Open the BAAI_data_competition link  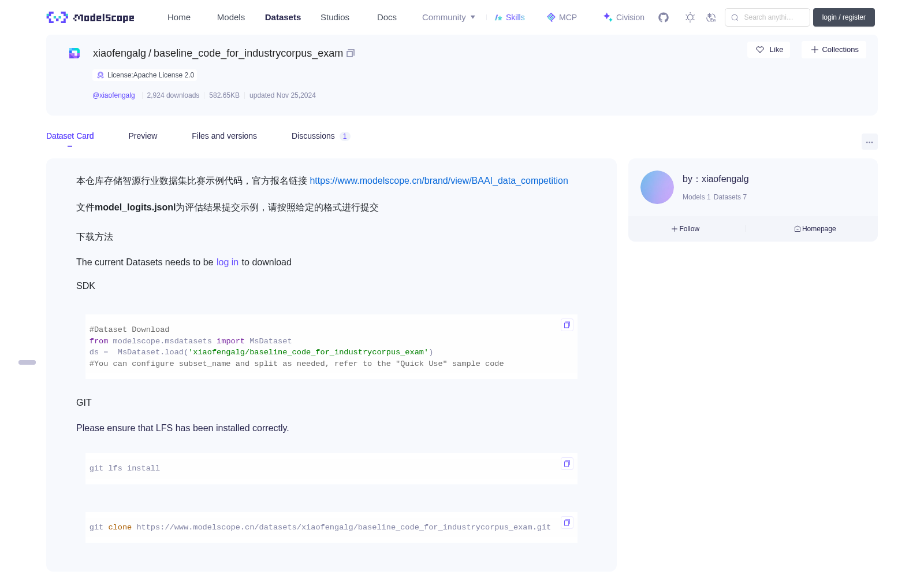click(x=439, y=181)
